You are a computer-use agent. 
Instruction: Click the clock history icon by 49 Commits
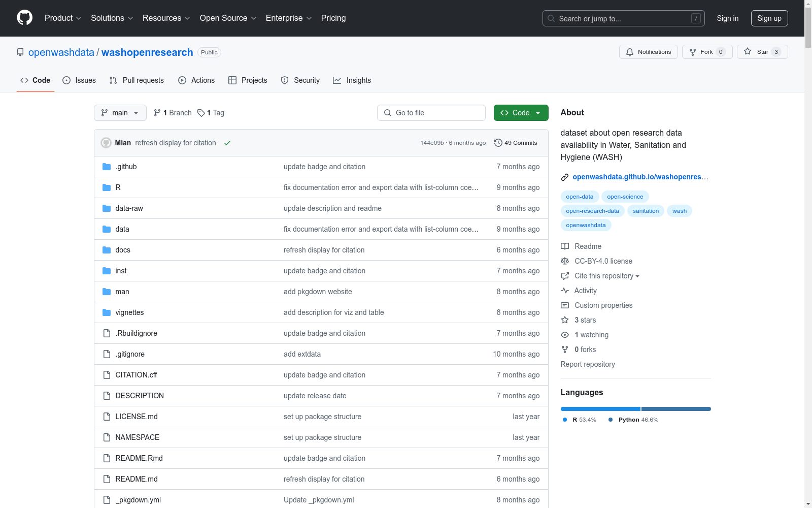pyautogui.click(x=498, y=143)
